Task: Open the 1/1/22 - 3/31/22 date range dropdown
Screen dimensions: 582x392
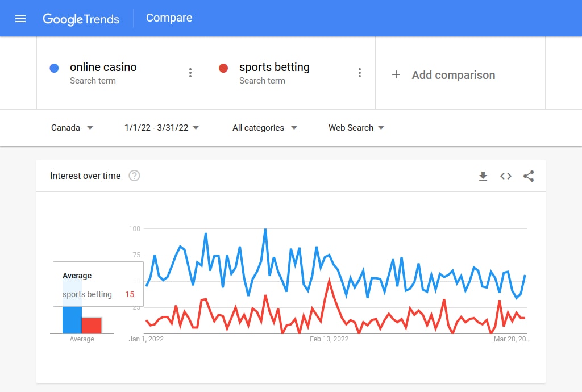Action: pos(162,128)
